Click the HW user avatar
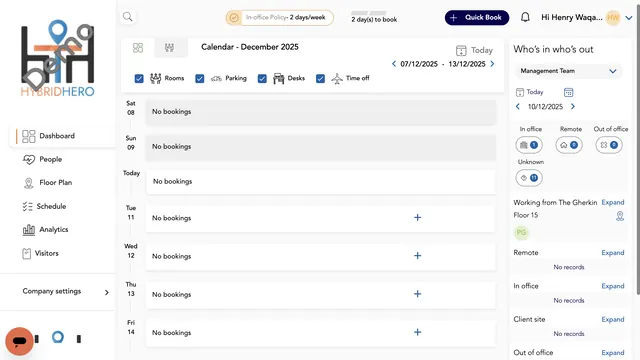Image resolution: width=640 pixels, height=360 pixels. (613, 18)
